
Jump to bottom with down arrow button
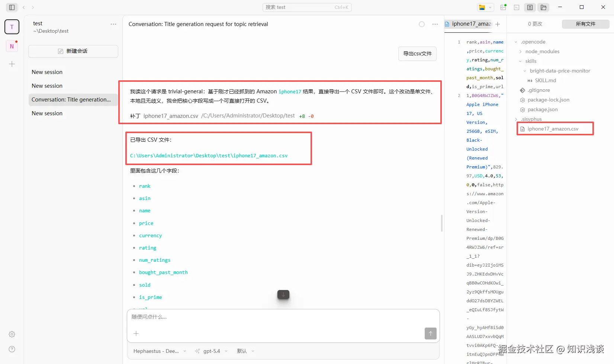(283, 294)
